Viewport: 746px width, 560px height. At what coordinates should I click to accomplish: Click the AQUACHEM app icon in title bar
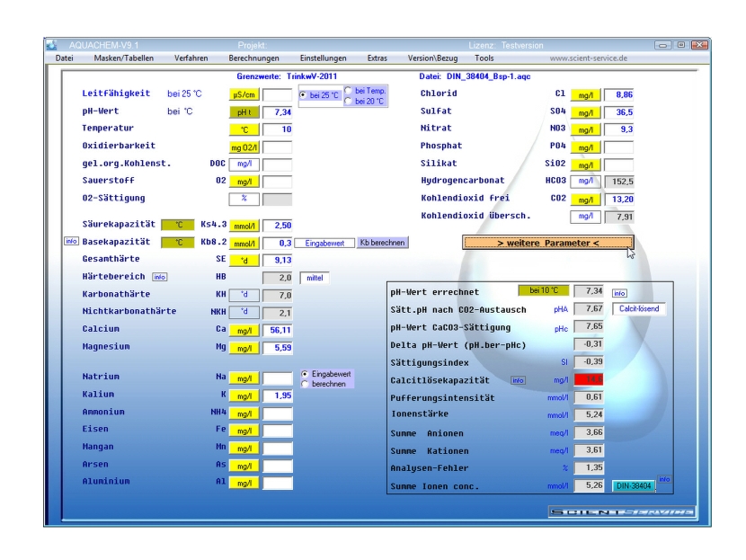tap(52, 44)
